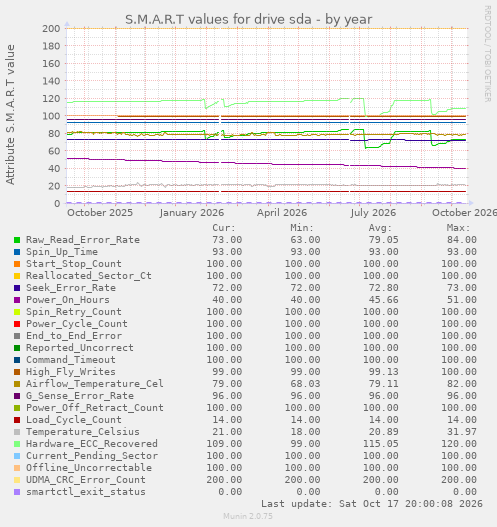
Task: Click the Offline_Uncorrectable peach legend swatch
Action: click(17, 468)
